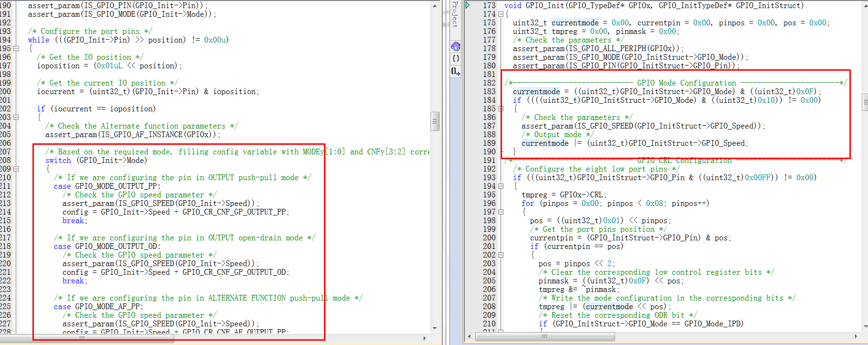Open the Books tab icon in sidebar
Viewport: 868px width, 345px height.
click(x=456, y=46)
